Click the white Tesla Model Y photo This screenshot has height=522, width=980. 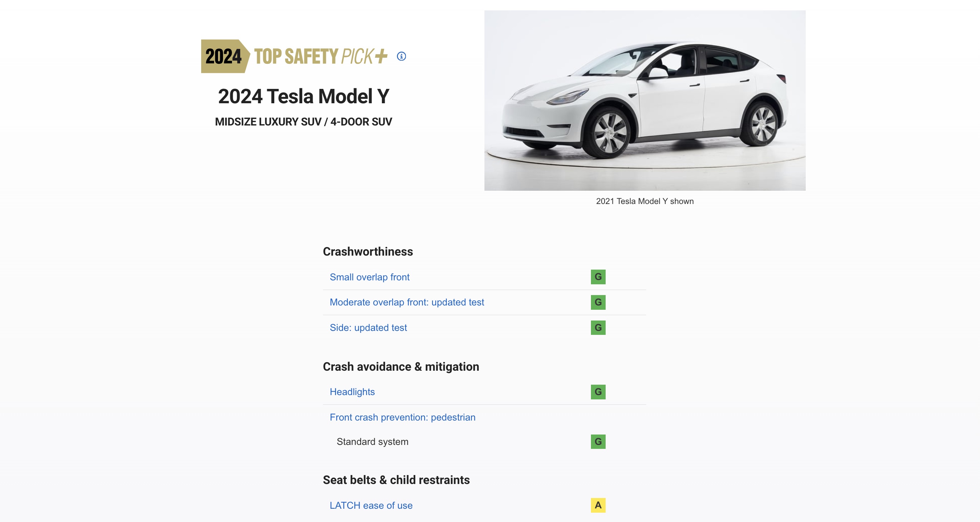pyautogui.click(x=645, y=100)
